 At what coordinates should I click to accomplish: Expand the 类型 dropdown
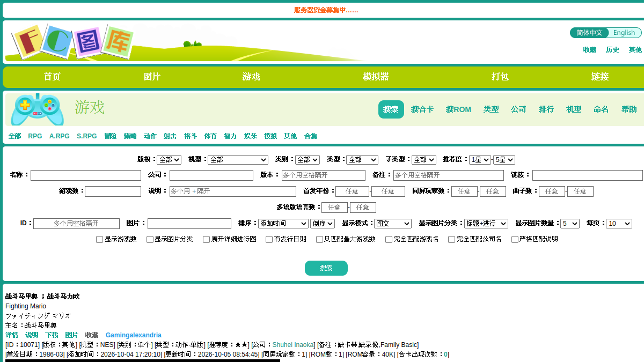point(362,160)
